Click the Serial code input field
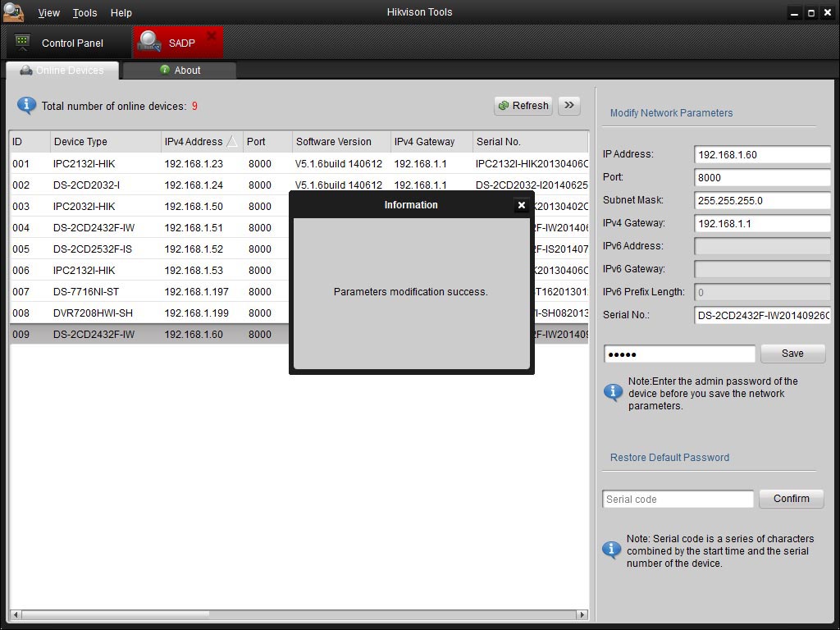 (678, 500)
